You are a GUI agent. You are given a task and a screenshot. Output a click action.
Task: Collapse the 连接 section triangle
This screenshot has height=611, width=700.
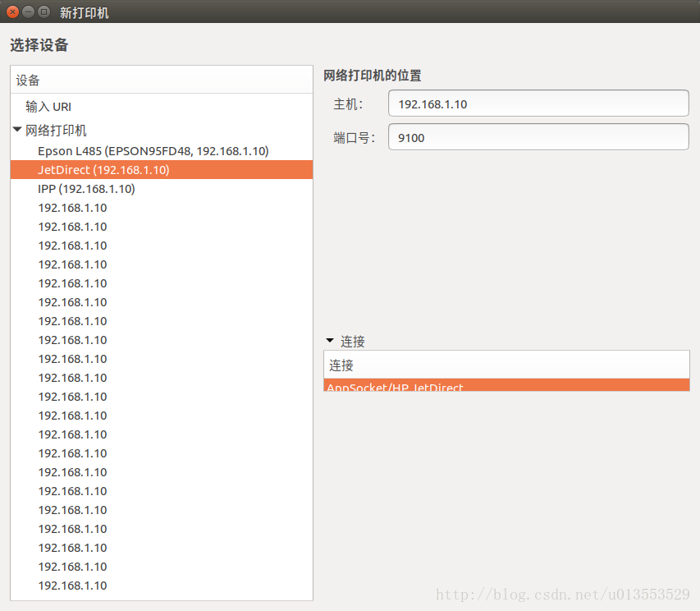click(x=330, y=341)
